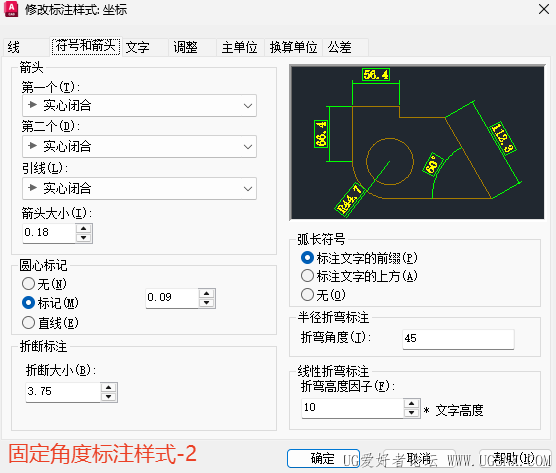Viewport: 556px width, 473px height.
Task: Click the 帮助(H) button
Action: click(515, 458)
